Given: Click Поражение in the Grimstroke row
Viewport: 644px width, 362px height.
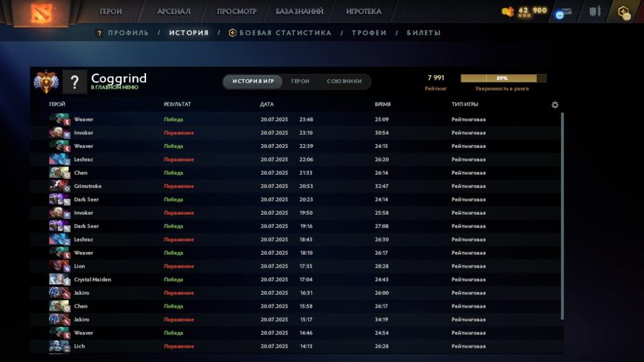Looking at the screenshot, I should pos(179,186).
